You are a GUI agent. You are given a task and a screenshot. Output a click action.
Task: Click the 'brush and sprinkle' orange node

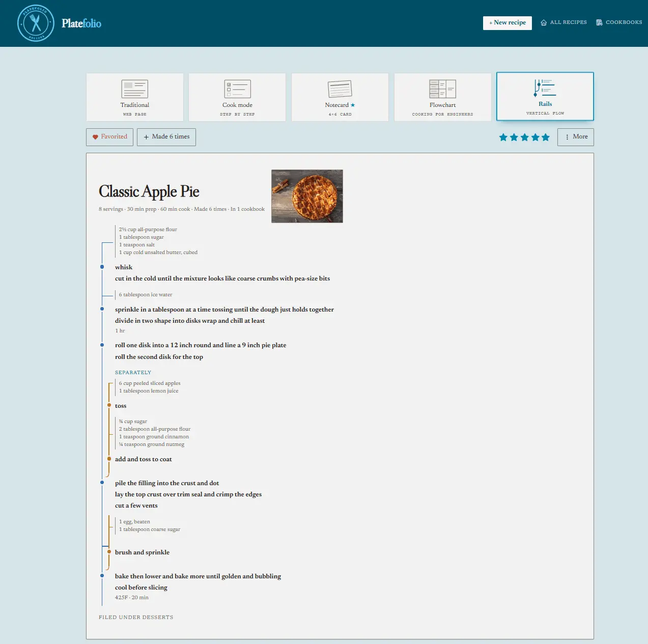pos(109,552)
